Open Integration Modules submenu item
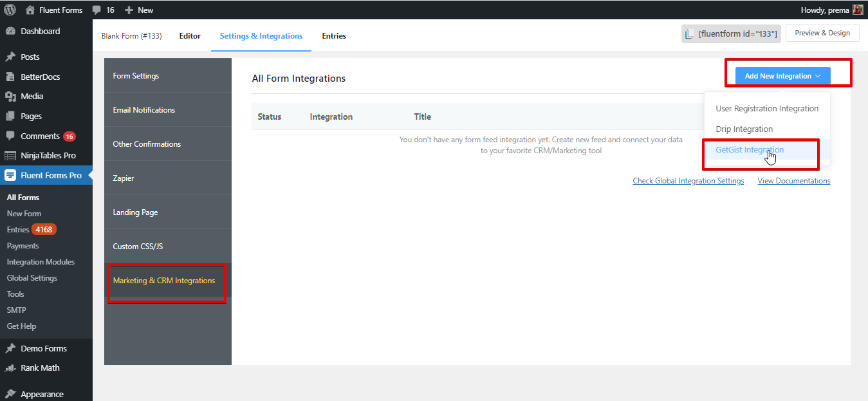 point(41,262)
